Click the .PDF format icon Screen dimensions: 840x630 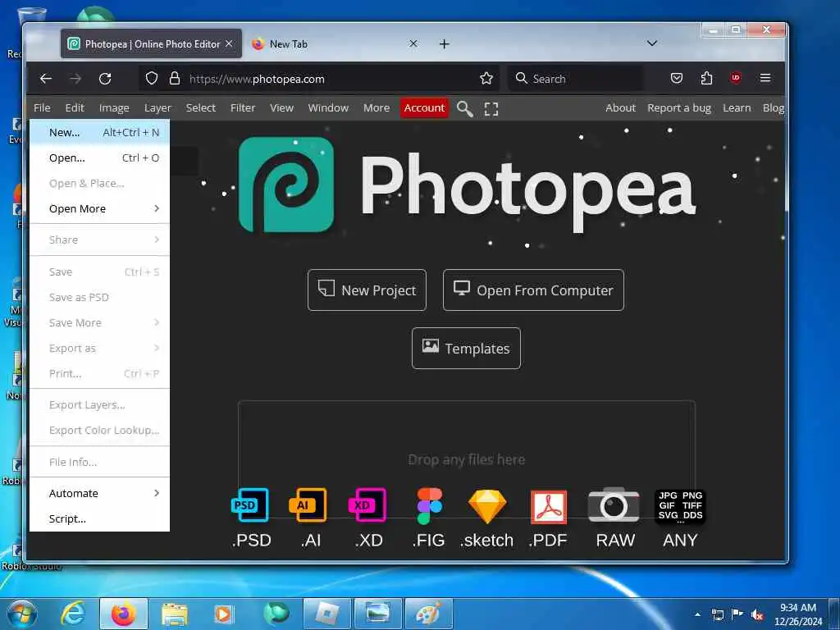(548, 506)
